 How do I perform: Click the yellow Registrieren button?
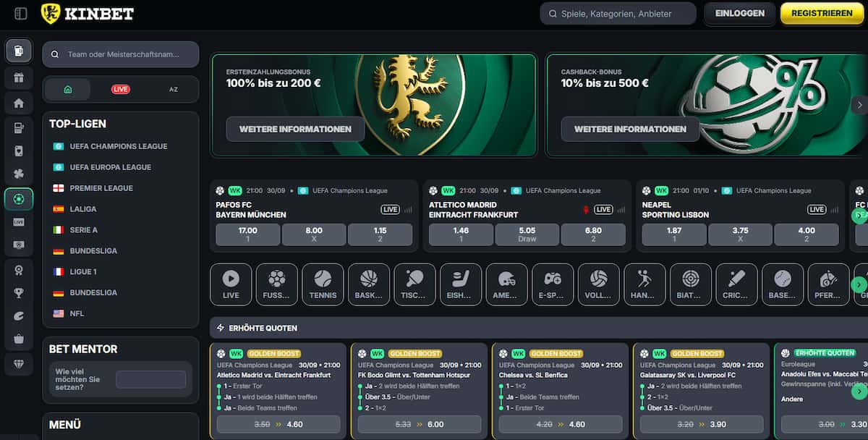tap(822, 13)
